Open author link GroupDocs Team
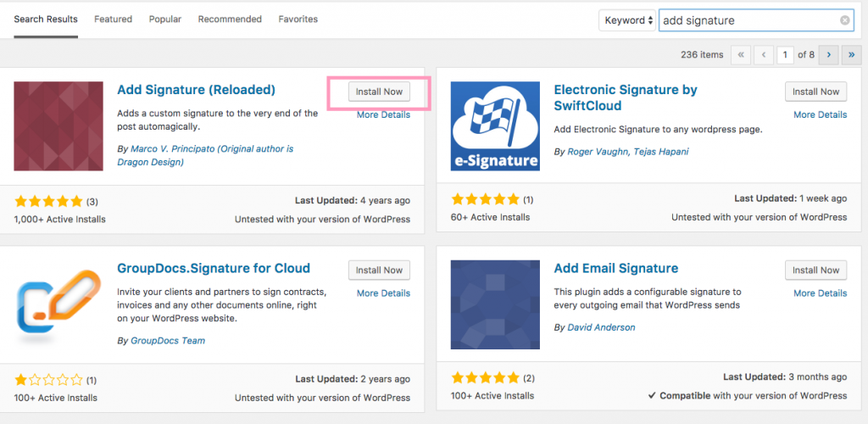 click(x=168, y=340)
